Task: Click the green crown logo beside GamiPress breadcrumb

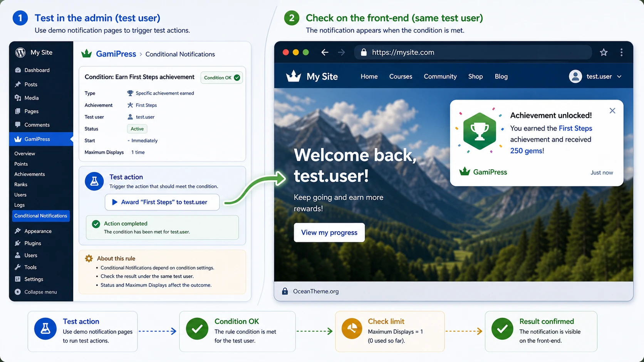Action: coord(87,53)
